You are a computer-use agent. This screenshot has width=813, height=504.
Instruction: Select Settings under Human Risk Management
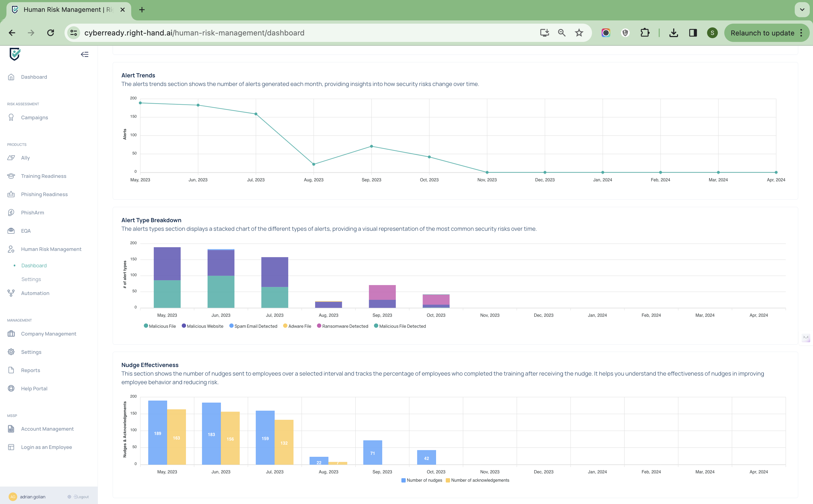coord(31,279)
